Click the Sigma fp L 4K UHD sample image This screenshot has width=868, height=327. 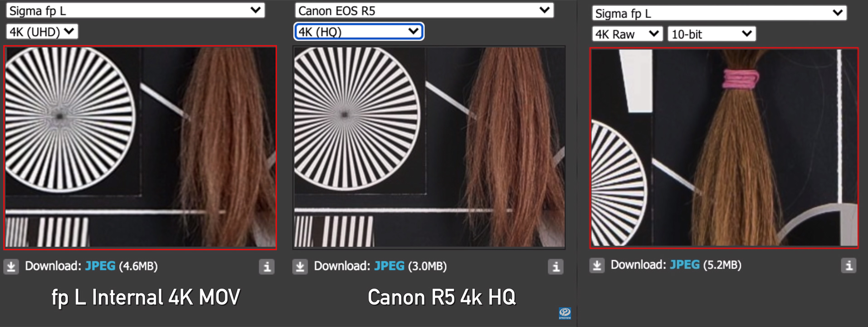coord(140,148)
